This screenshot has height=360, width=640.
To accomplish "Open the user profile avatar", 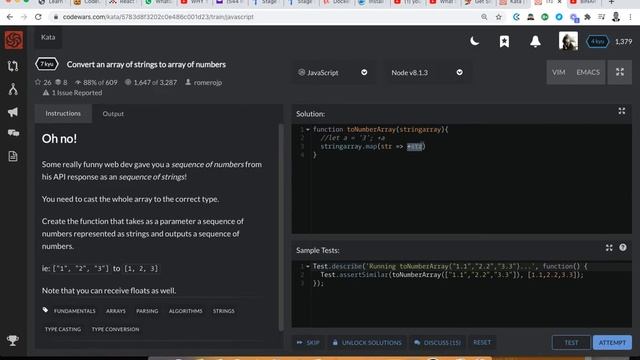I will (x=568, y=41).
